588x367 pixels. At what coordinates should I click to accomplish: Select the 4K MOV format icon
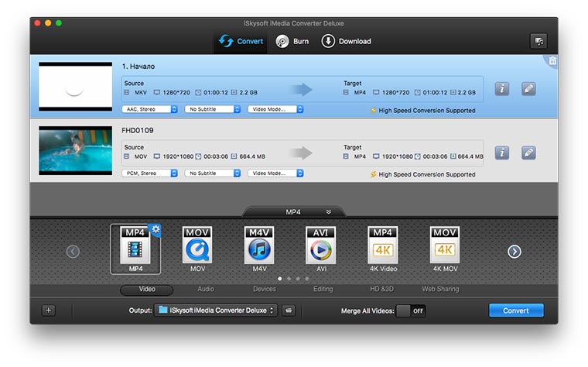click(445, 246)
